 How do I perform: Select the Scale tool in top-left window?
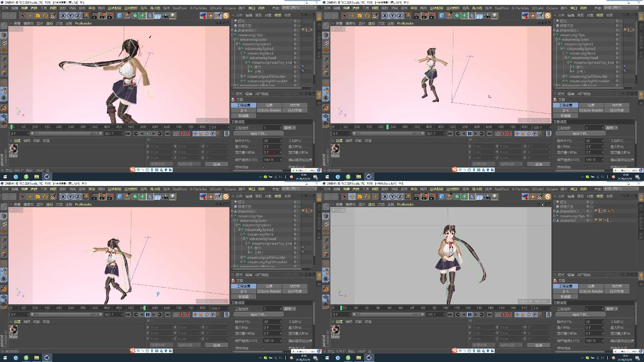[x=38, y=16]
